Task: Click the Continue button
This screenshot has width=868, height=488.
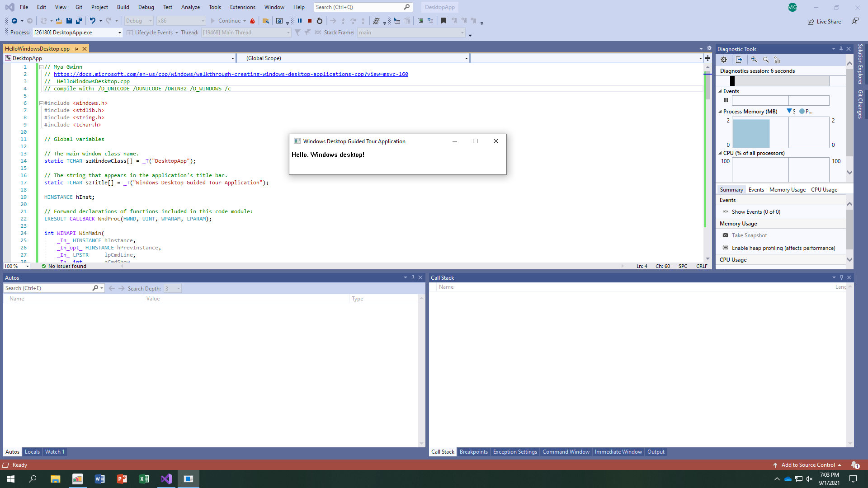Action: pyautogui.click(x=228, y=20)
